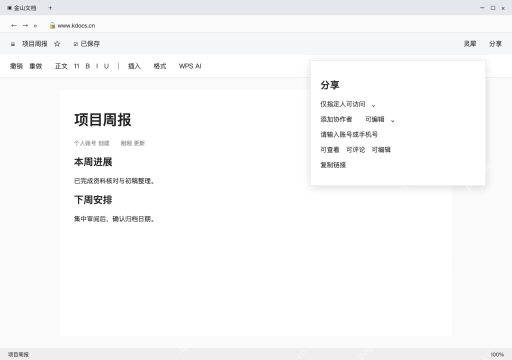Click 重做 to redo
Screen dimensions: 512x360
pos(36,66)
